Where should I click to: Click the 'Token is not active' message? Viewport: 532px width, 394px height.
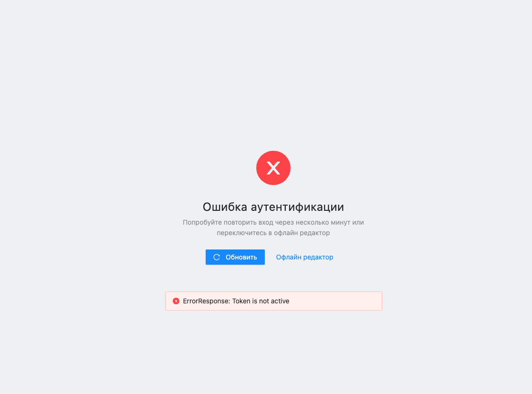pyautogui.click(x=261, y=301)
